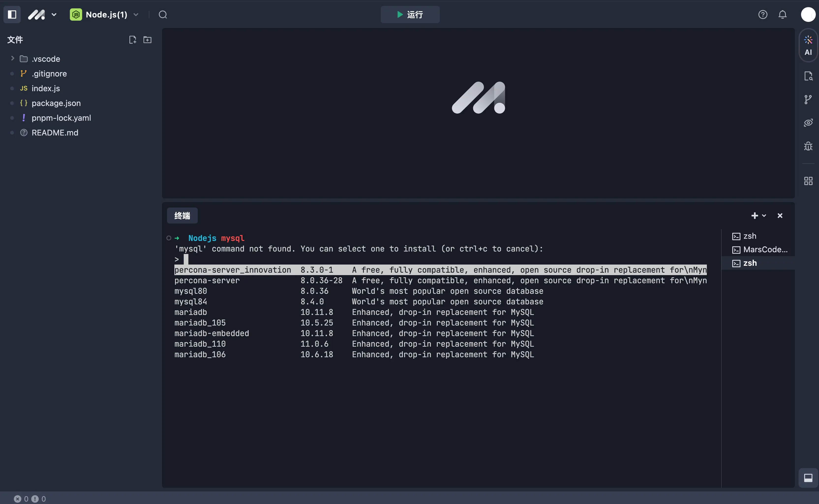Screen dimensions: 819x504
Task: Click the braces icon beside package.json
Action: tap(23, 103)
